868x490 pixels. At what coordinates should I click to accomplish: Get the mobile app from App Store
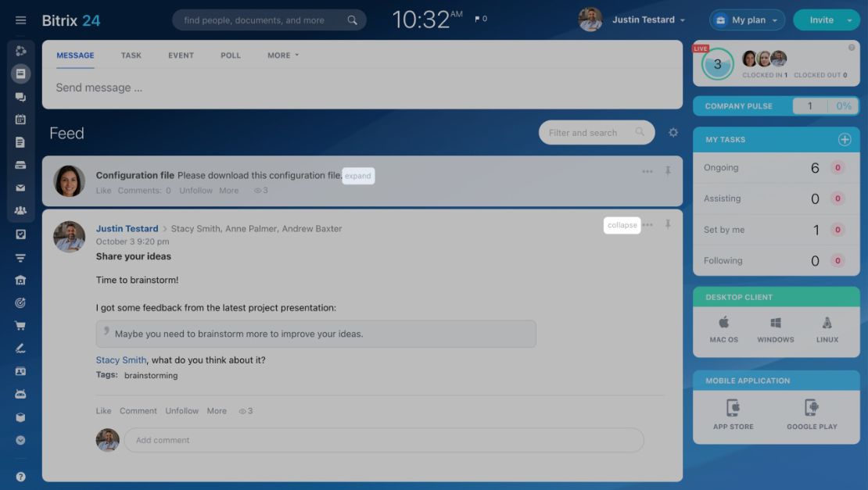(x=733, y=415)
